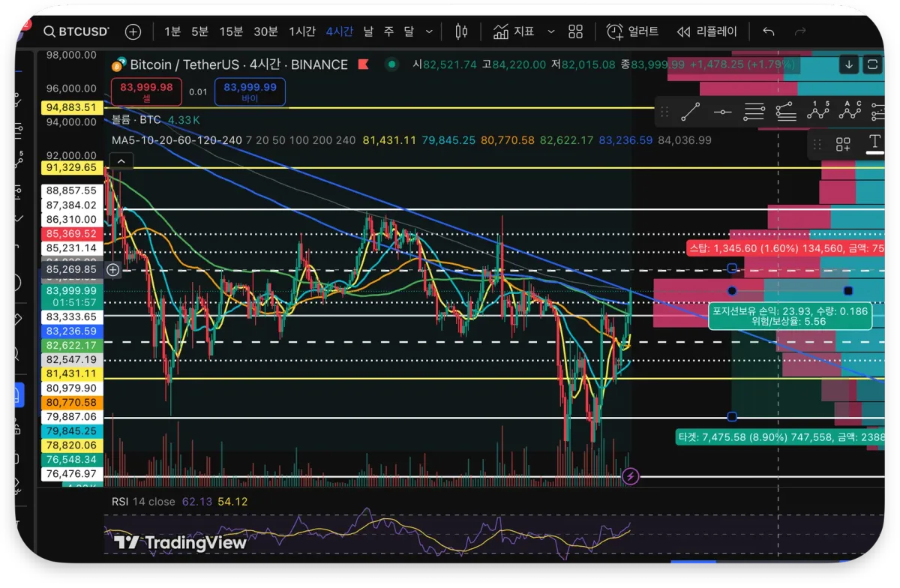The width and height of the screenshot is (900, 588).
Task: Select the horizontal ray drawing tool
Action: 722,112
